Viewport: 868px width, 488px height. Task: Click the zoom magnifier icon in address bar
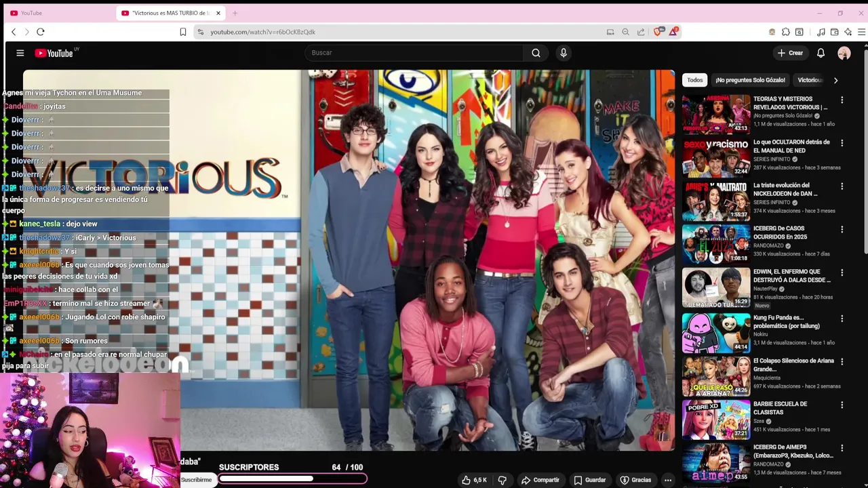[625, 32]
